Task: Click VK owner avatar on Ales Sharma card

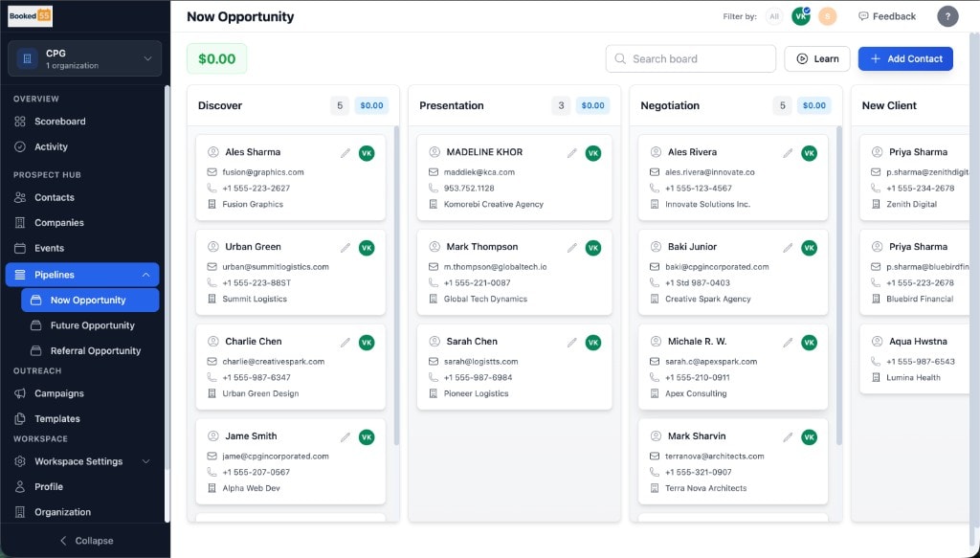Action: [367, 153]
